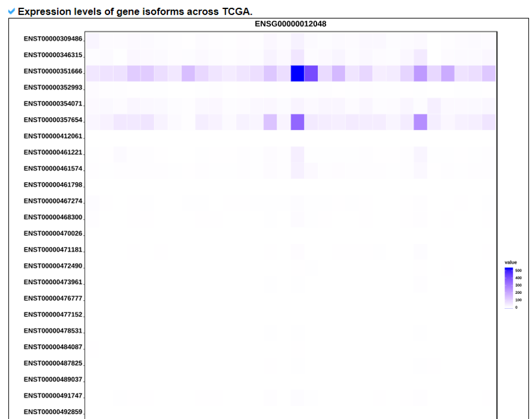Select the ENST00000309486 isoform label
The width and height of the screenshot is (532, 419).
(53, 39)
